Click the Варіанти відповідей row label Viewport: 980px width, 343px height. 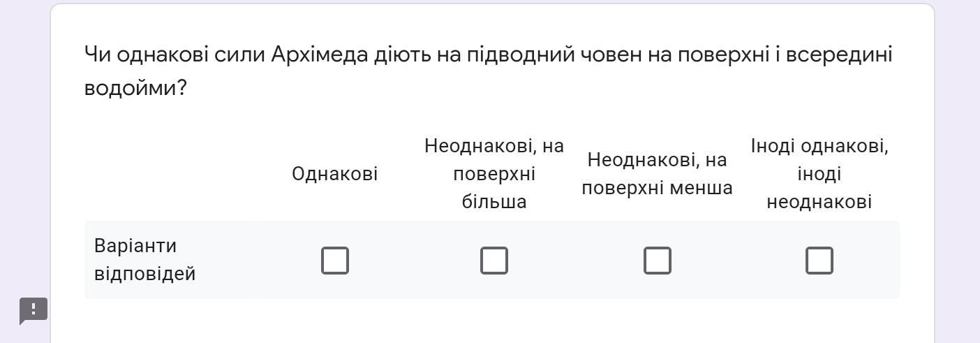click(145, 260)
